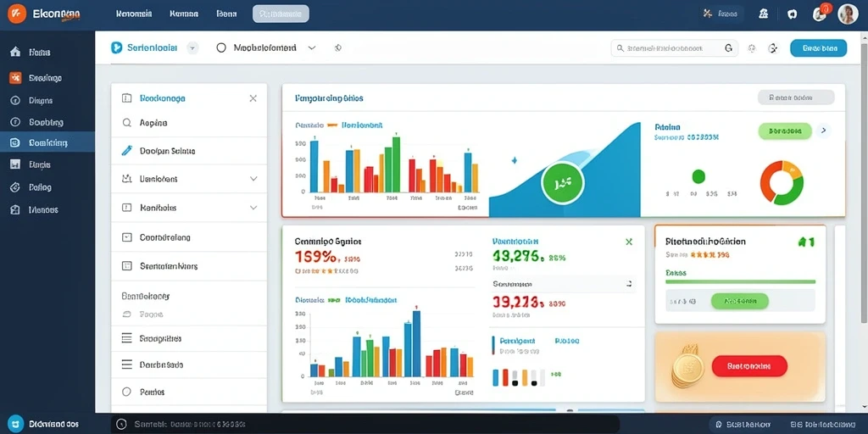
Task: Click the green progress bar in the right card
Action: (x=740, y=281)
